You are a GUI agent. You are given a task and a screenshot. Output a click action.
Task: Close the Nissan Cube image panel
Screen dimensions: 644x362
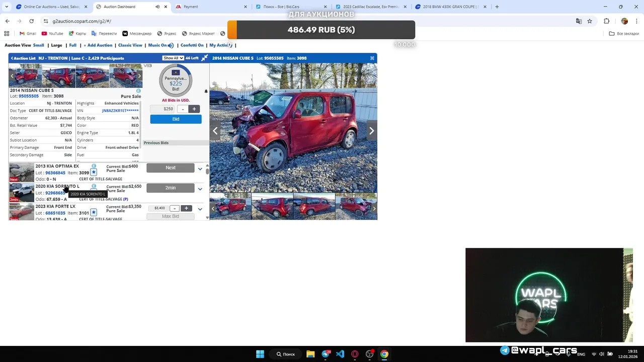tap(372, 58)
